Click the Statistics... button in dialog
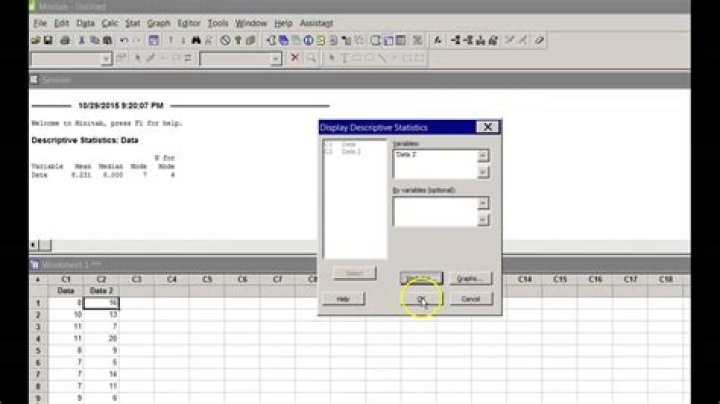This screenshot has width=720, height=404. 421,278
